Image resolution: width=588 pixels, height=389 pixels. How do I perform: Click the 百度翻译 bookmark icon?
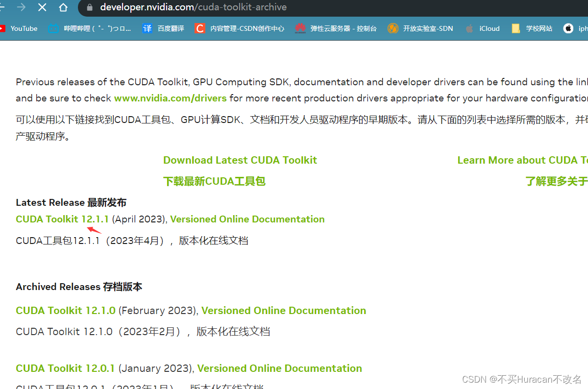(147, 28)
